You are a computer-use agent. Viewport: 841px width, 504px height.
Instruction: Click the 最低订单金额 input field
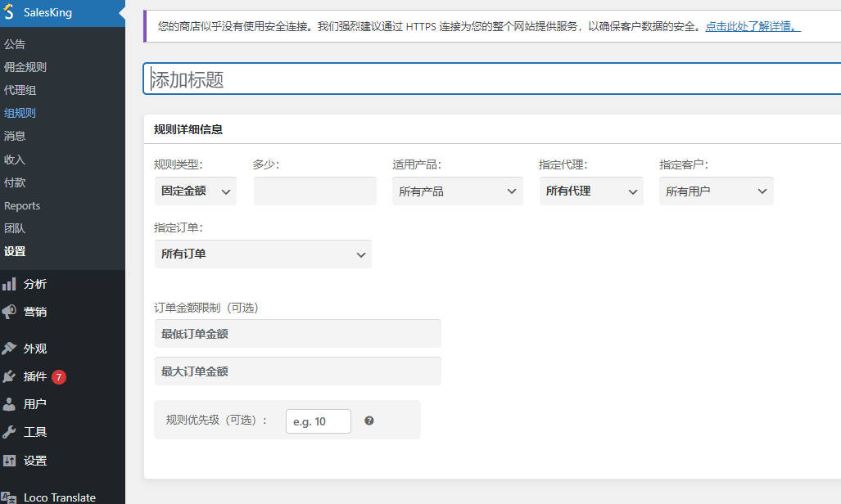pyautogui.click(x=298, y=334)
